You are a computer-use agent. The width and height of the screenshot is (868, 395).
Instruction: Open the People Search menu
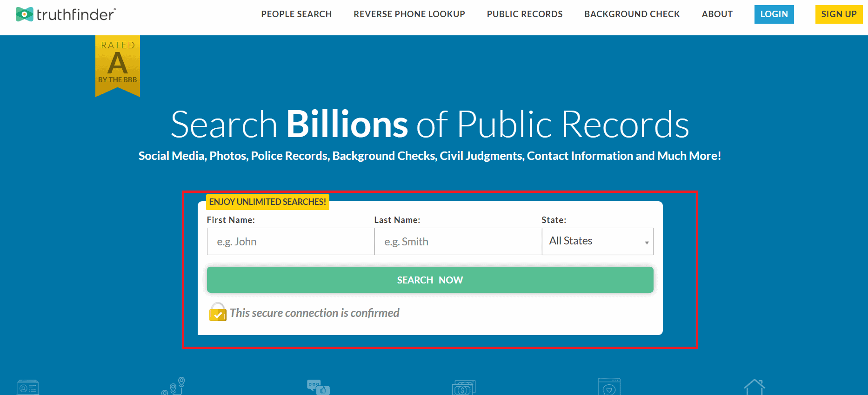(x=296, y=14)
